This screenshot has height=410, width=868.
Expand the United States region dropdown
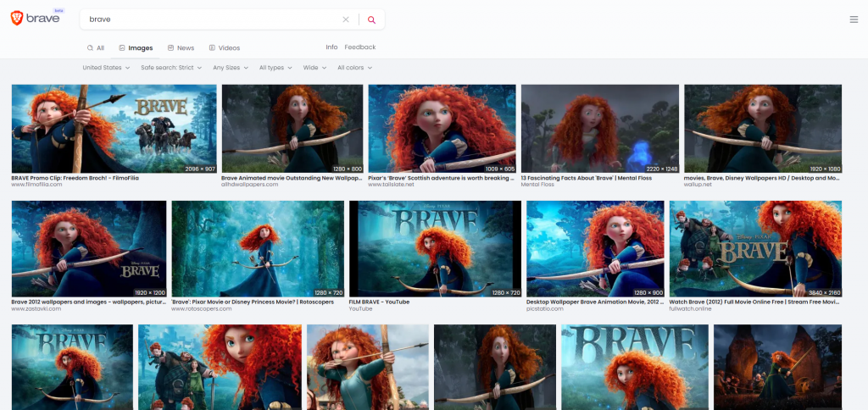coord(106,68)
